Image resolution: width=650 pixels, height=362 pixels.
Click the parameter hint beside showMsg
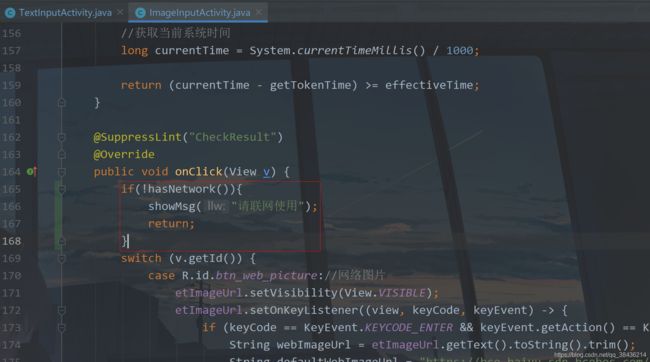[215, 206]
